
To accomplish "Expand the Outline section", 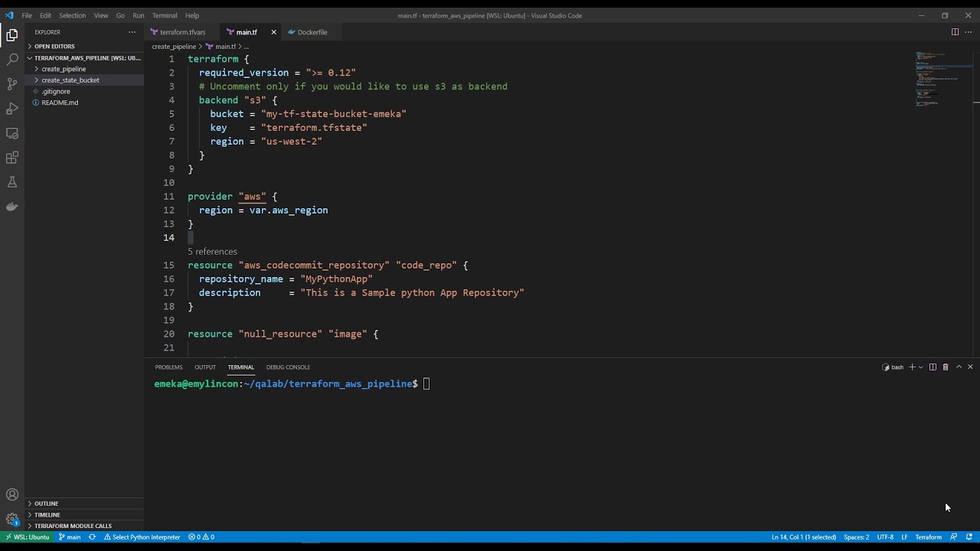I will pyautogui.click(x=84, y=504).
